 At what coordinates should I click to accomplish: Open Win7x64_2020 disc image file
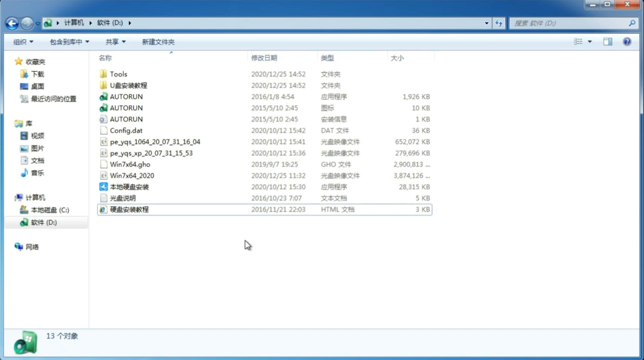[x=131, y=175]
